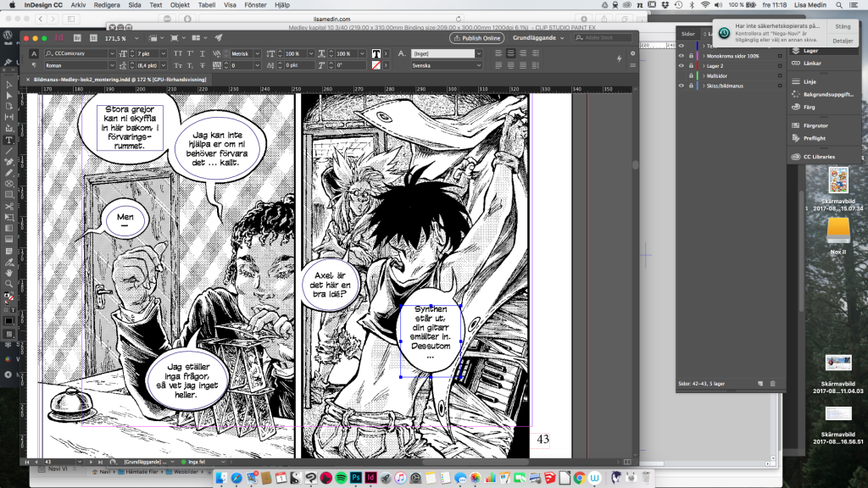Select the Rectangle Frame tool
Image resolution: width=868 pixels, height=488 pixels.
pos(9,184)
